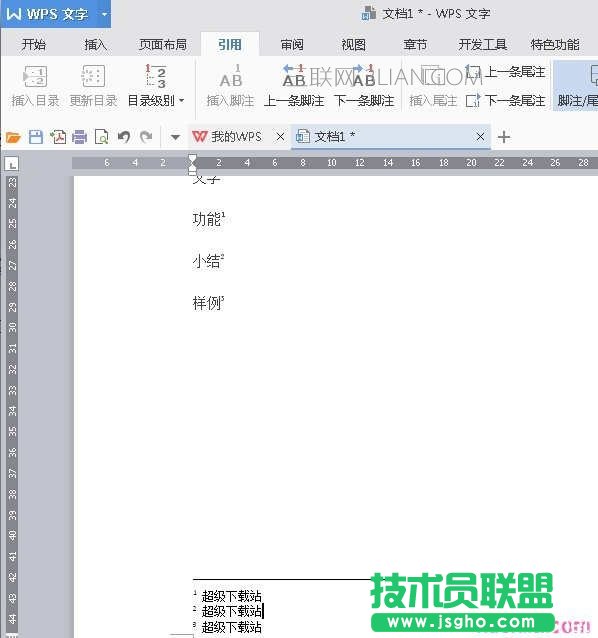Click the word 功能 in the document

point(207,219)
